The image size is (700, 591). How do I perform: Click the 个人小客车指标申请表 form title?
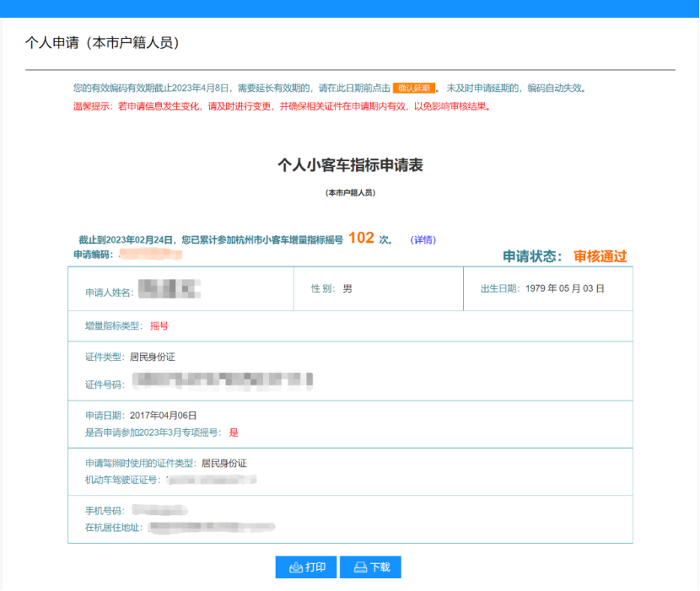click(350, 165)
